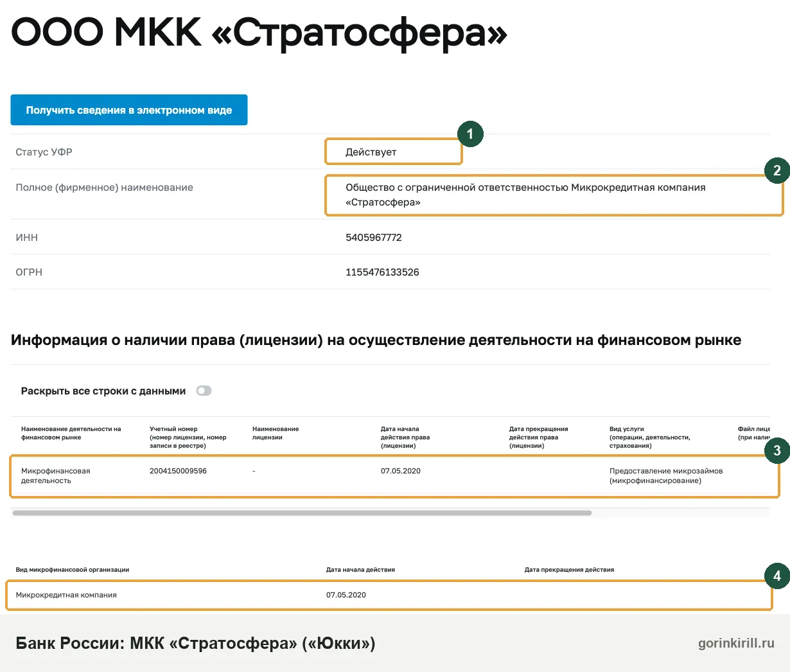Click the 'ОГРН' label
The height and width of the screenshot is (672, 790).
(x=29, y=272)
